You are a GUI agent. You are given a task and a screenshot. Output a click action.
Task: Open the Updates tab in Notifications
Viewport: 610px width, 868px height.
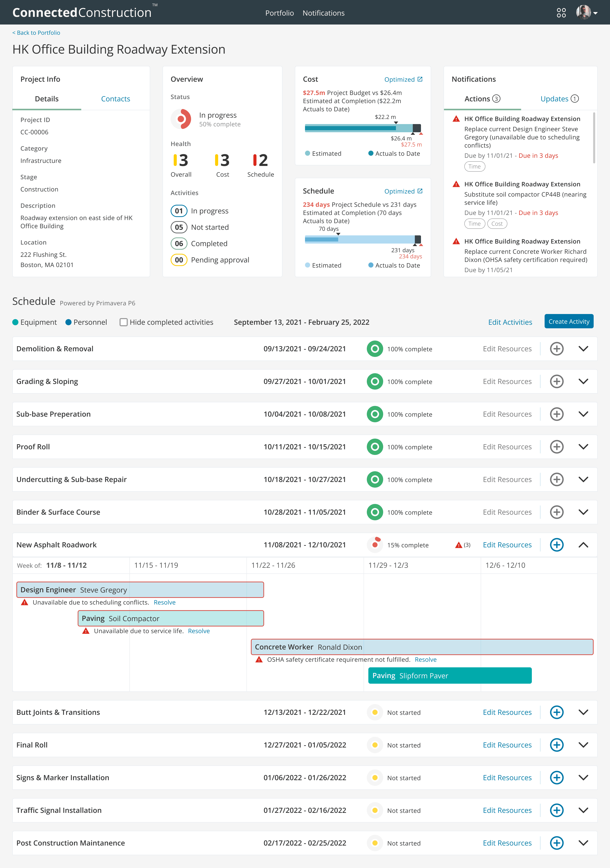pos(559,99)
